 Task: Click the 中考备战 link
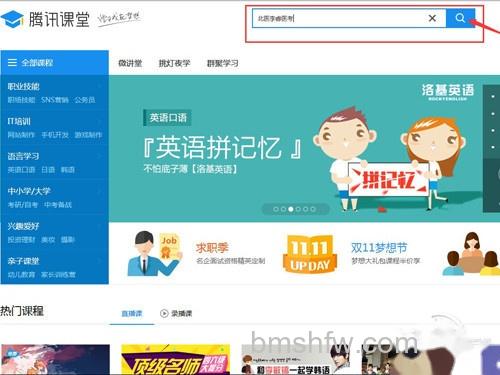coord(58,205)
